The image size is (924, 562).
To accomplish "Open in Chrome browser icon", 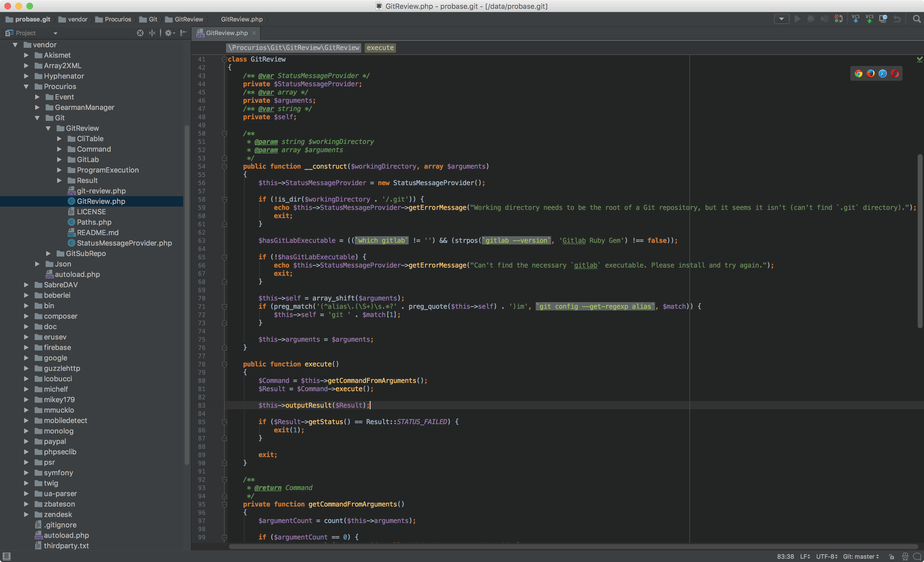I will pyautogui.click(x=858, y=73).
